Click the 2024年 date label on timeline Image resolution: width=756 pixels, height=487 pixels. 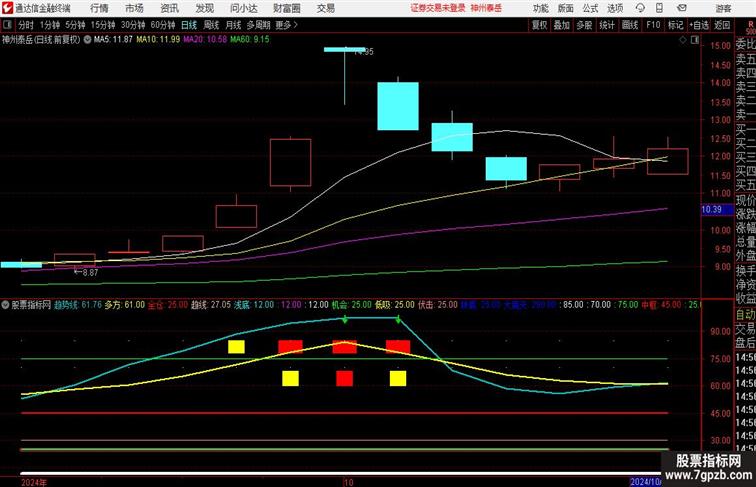34,482
